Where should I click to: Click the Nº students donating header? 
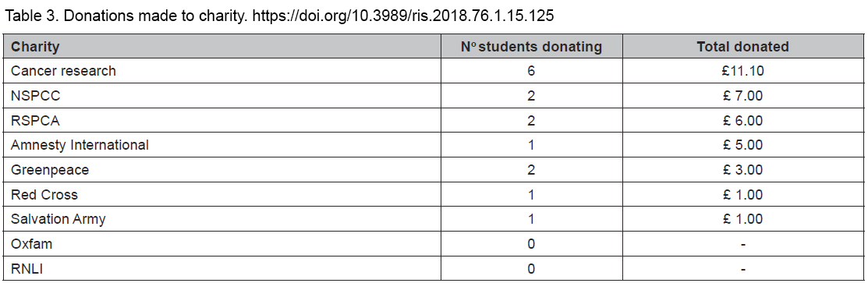[x=531, y=47]
